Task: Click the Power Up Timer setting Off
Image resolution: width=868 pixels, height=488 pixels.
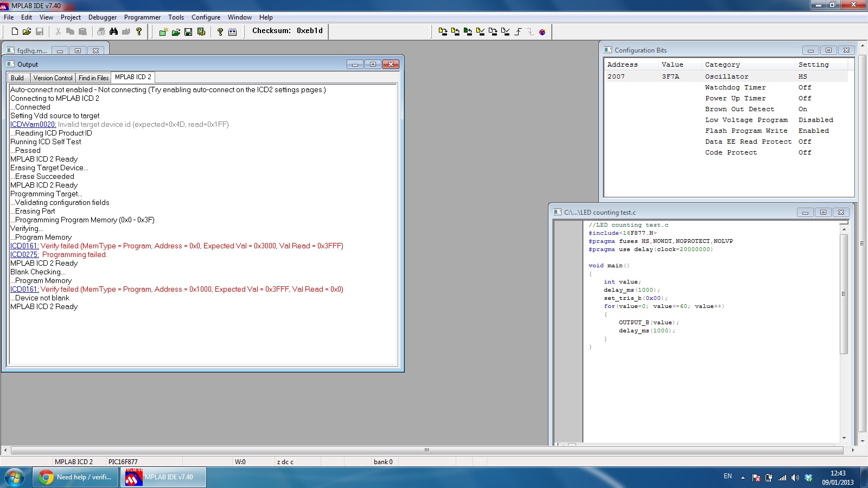Action: tap(805, 98)
